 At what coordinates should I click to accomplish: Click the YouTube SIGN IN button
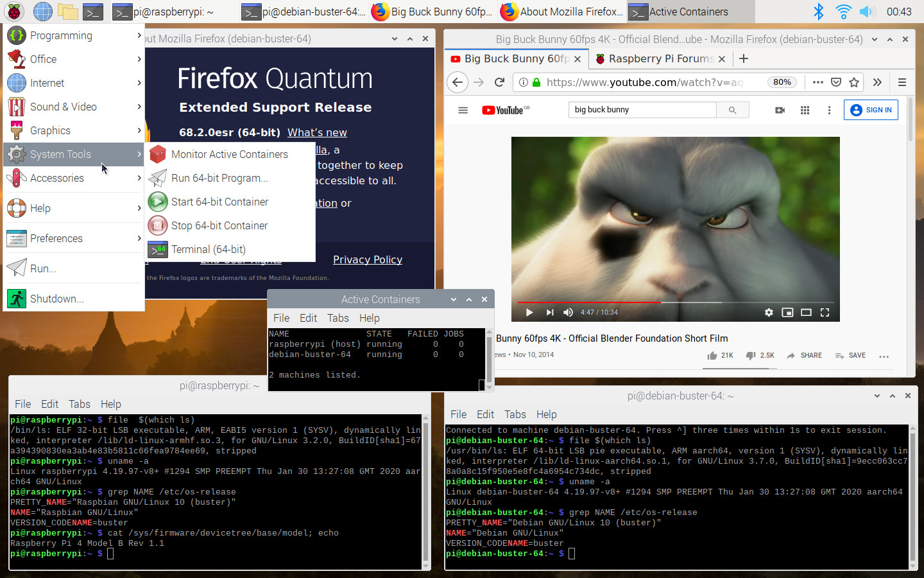[871, 110]
